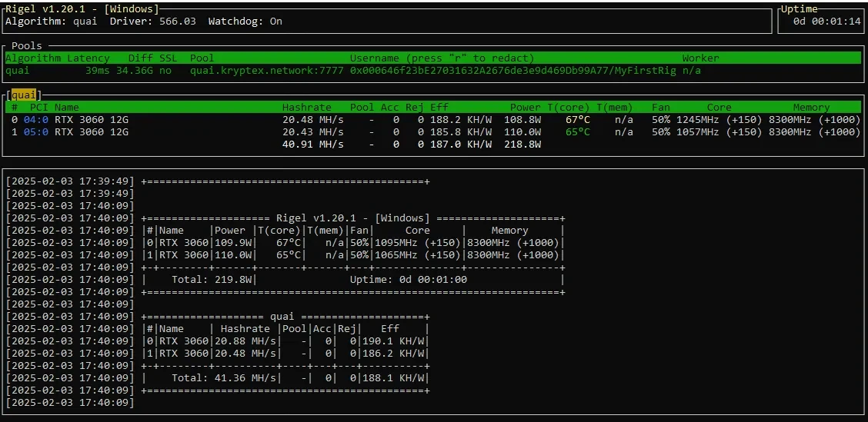Select the highlighted quai algorithm tab

click(x=24, y=95)
